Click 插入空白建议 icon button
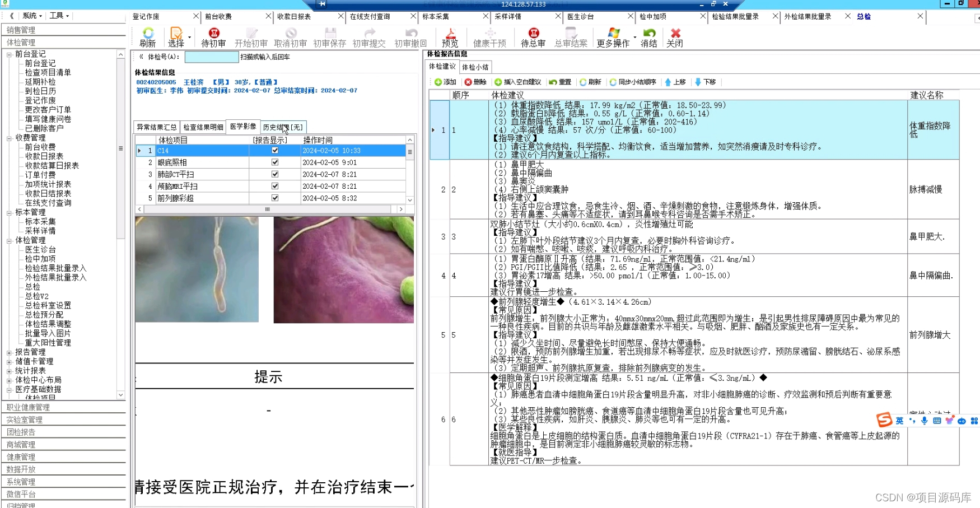Screen dimensions: 980x508 [518, 82]
